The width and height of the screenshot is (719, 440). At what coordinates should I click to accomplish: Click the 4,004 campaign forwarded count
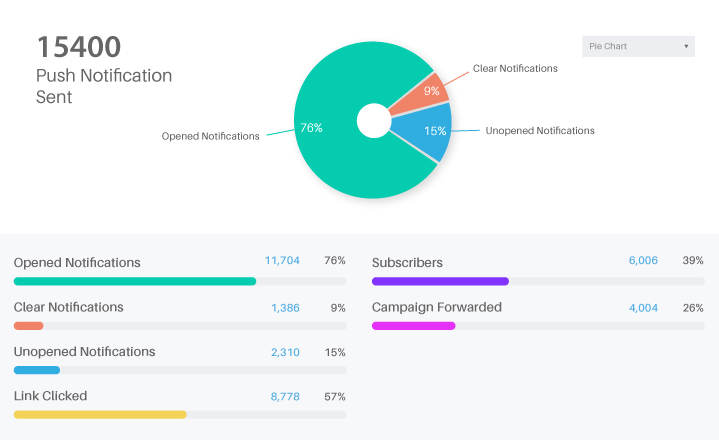click(643, 307)
